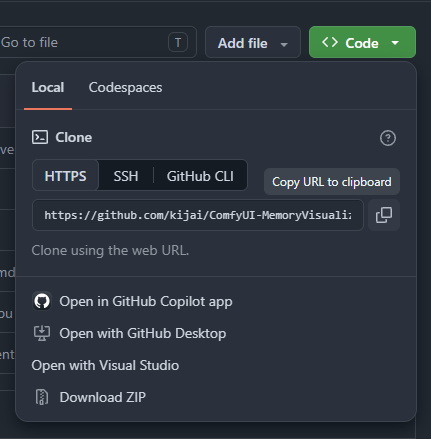Select the Local tab
Image resolution: width=431 pixels, height=439 pixels.
48,88
